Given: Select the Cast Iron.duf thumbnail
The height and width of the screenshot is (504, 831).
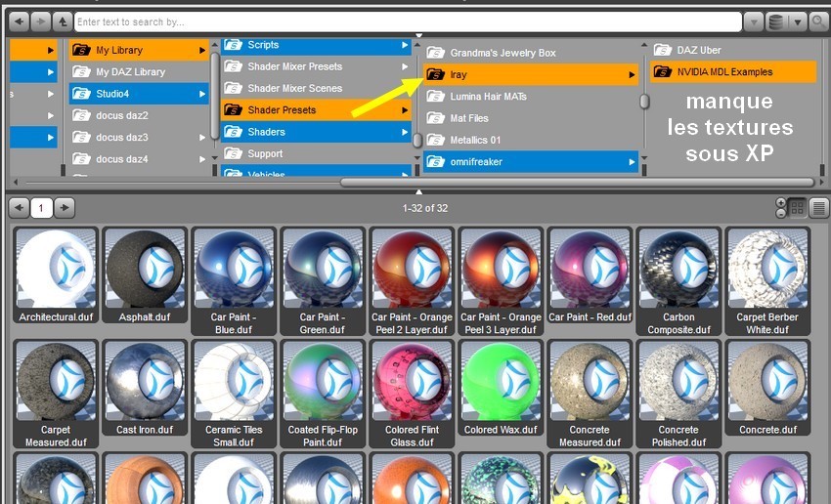Looking at the screenshot, I should coord(145,389).
